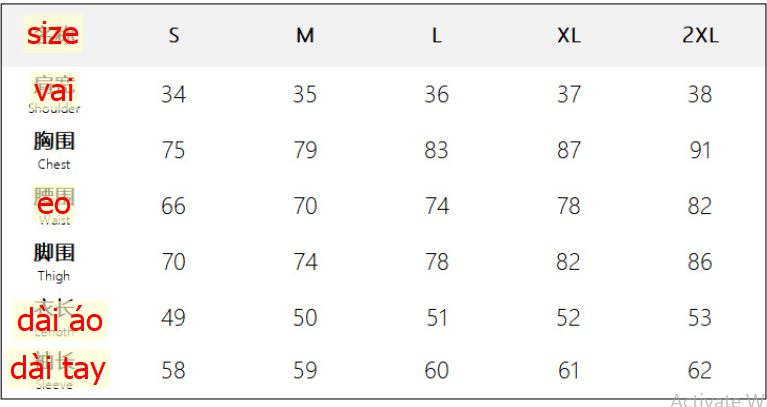Click the red 'eo' waist label
The image size is (767, 407).
pos(54,204)
